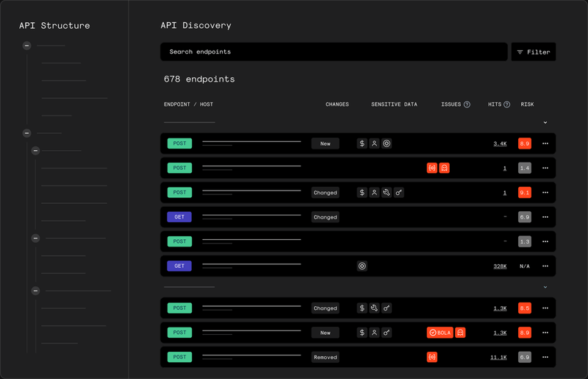Click the Changed badge in the GET row
Viewport: 588px width, 379px height.
pyautogui.click(x=325, y=217)
